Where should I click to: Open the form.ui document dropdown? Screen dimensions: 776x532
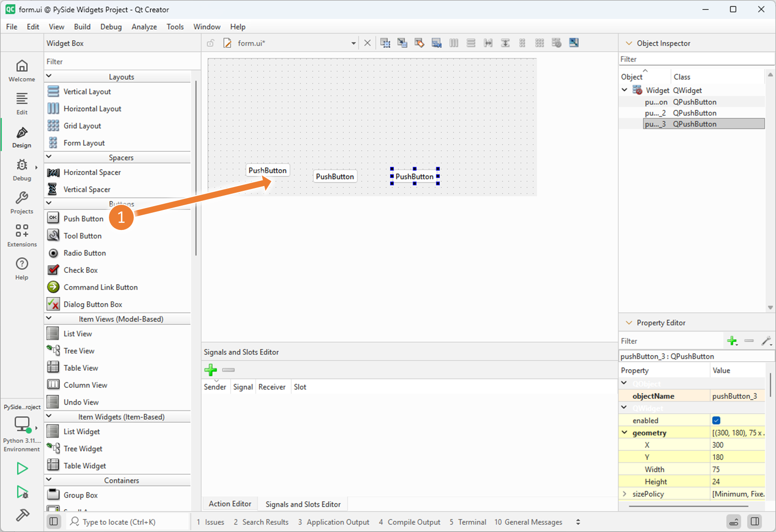pyautogui.click(x=353, y=43)
